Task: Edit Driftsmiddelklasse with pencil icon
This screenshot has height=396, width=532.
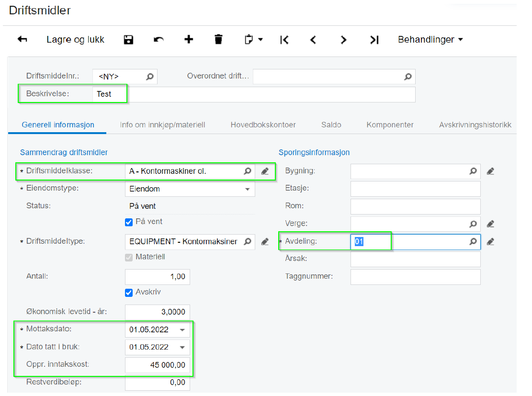Action: click(x=265, y=171)
